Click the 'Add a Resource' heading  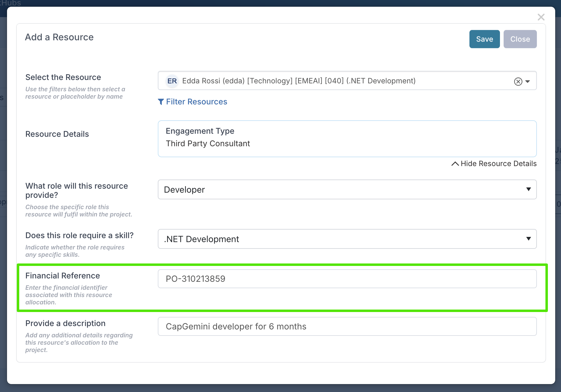(59, 37)
